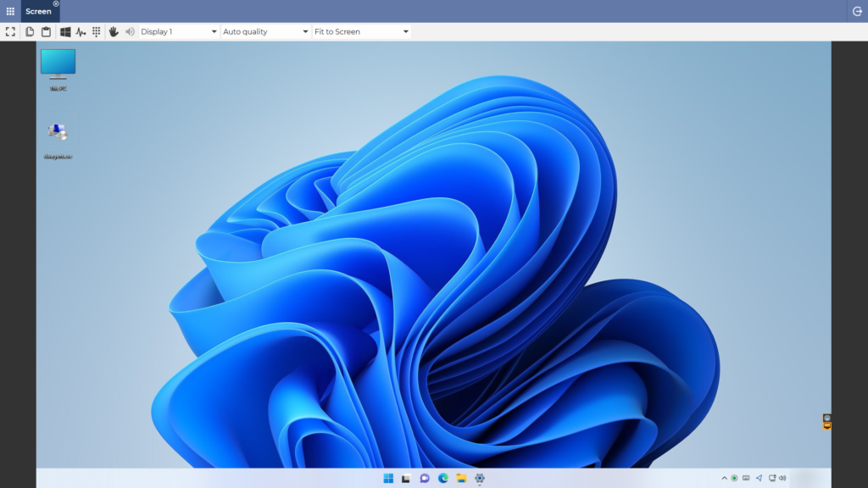Click the copy clipboard toolbar icon
The image size is (868, 488).
[x=30, y=31]
